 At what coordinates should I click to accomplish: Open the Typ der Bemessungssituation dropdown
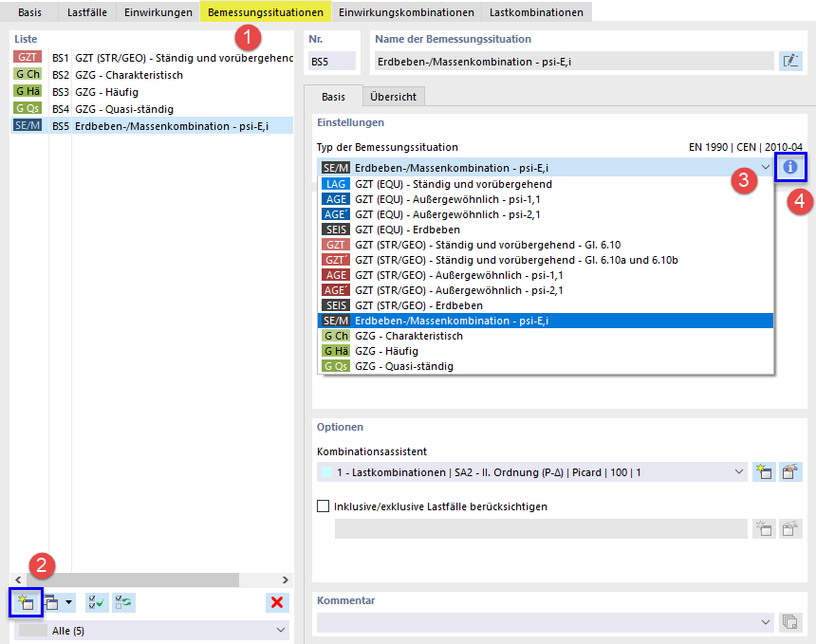click(765, 168)
